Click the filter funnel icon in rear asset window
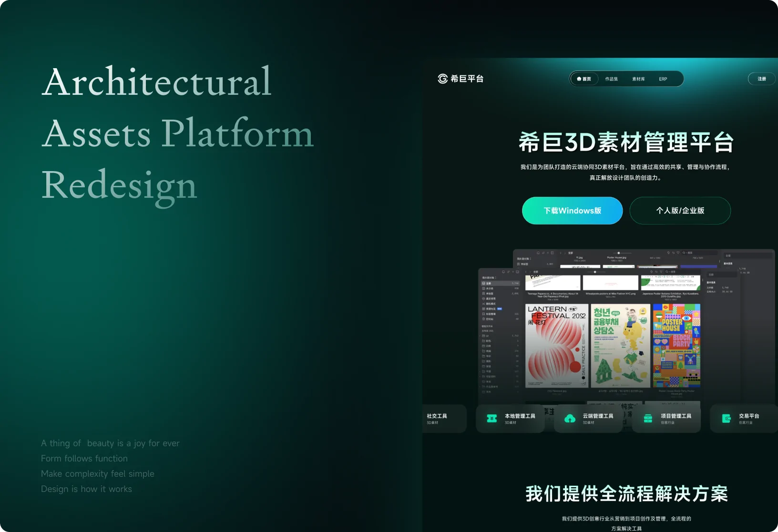The image size is (778, 532). click(x=678, y=253)
